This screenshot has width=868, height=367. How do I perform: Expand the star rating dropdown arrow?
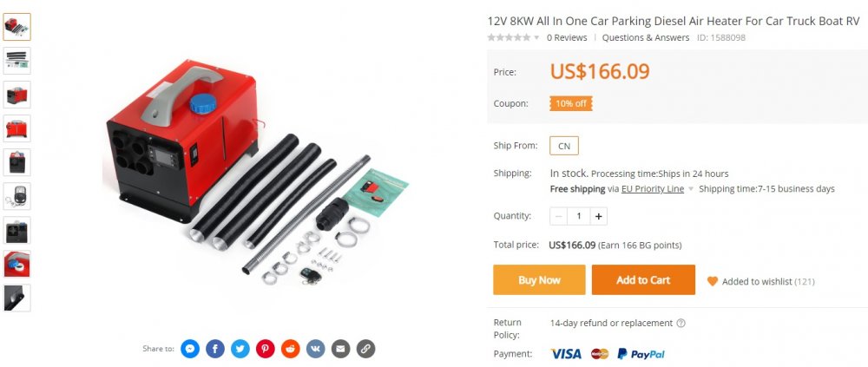[x=536, y=37]
